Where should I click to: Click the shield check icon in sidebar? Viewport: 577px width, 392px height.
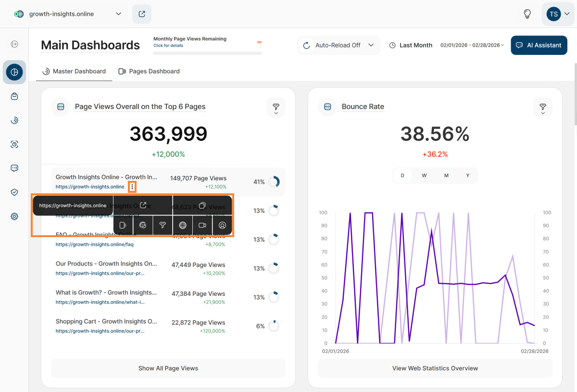pos(14,192)
